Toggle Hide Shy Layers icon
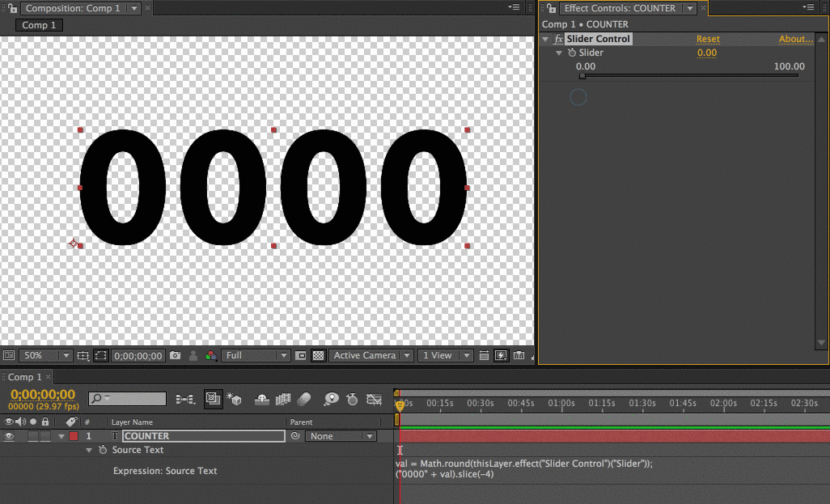This screenshot has height=504, width=830. [x=262, y=399]
